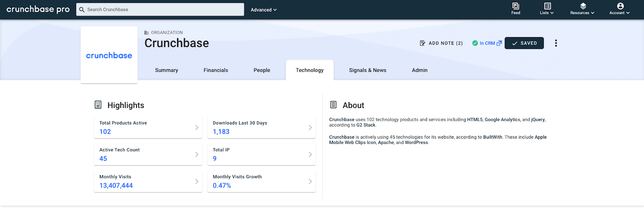
Task: Open the three-dot more options menu
Action: 556,43
